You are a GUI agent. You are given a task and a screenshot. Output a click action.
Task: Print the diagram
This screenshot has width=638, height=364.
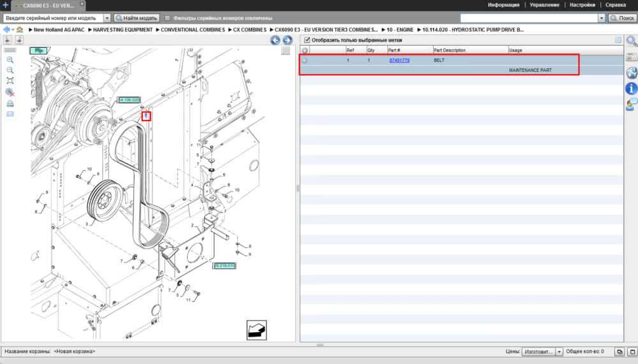pos(10,104)
